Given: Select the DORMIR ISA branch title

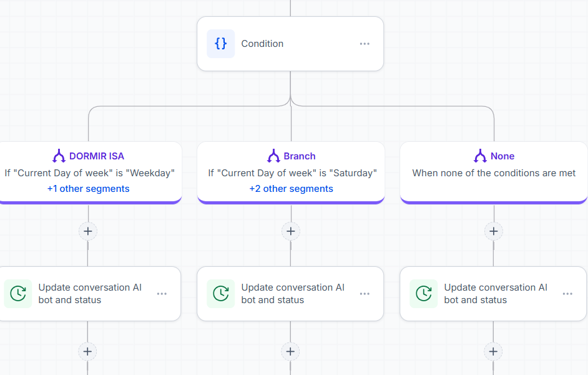Looking at the screenshot, I should point(97,156).
